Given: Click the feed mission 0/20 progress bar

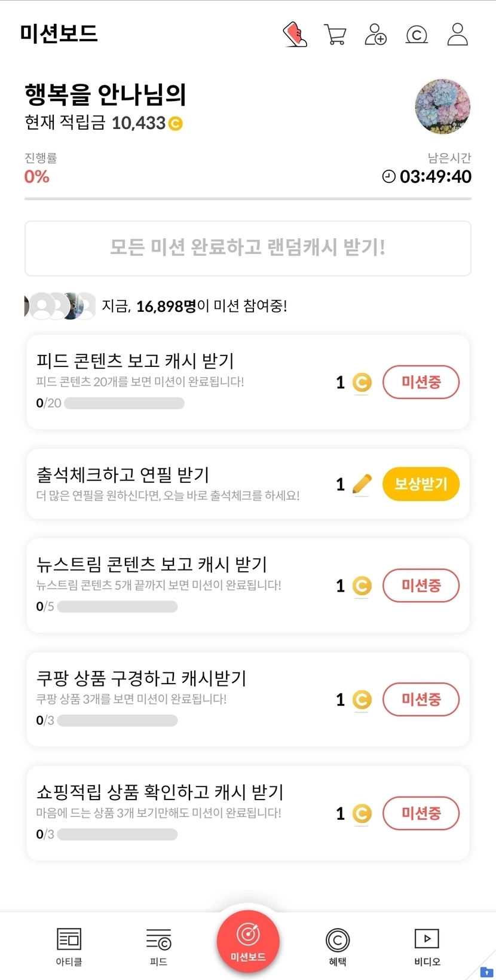Looking at the screenshot, I should pos(124,403).
